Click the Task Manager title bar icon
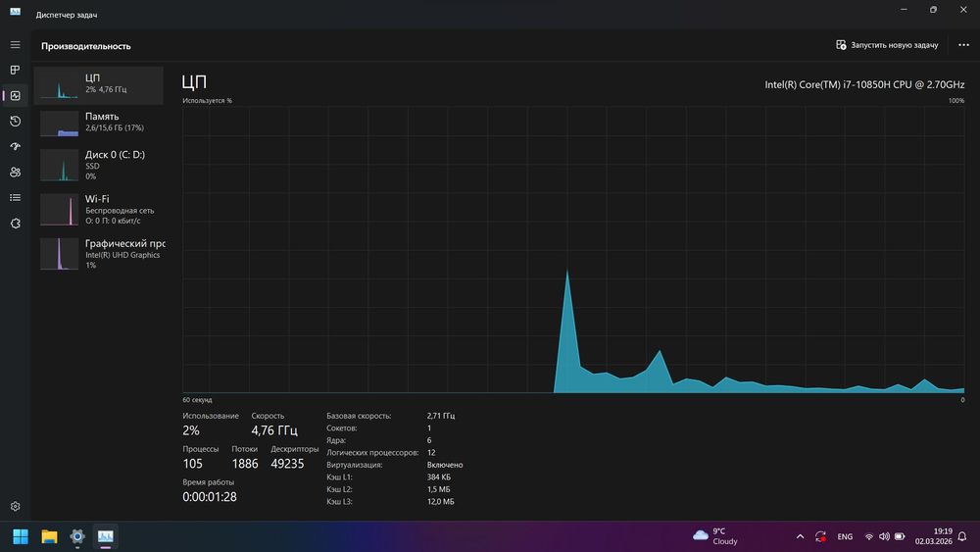 point(15,12)
